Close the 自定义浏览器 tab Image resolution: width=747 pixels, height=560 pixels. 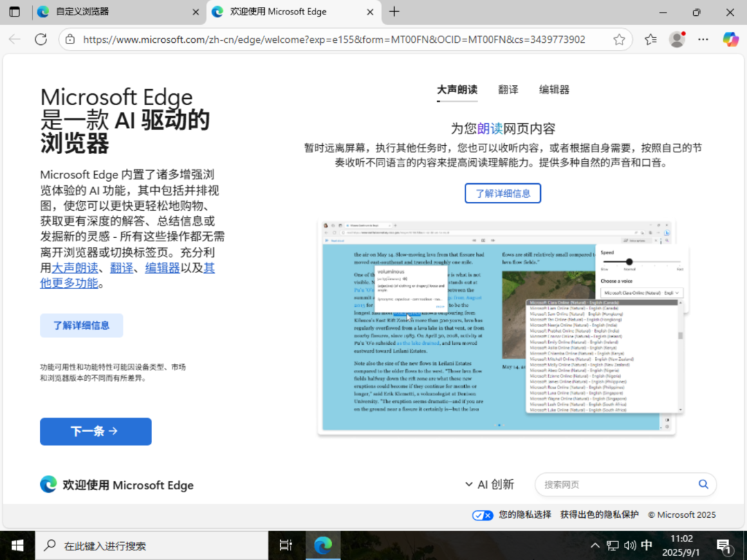[x=195, y=12]
